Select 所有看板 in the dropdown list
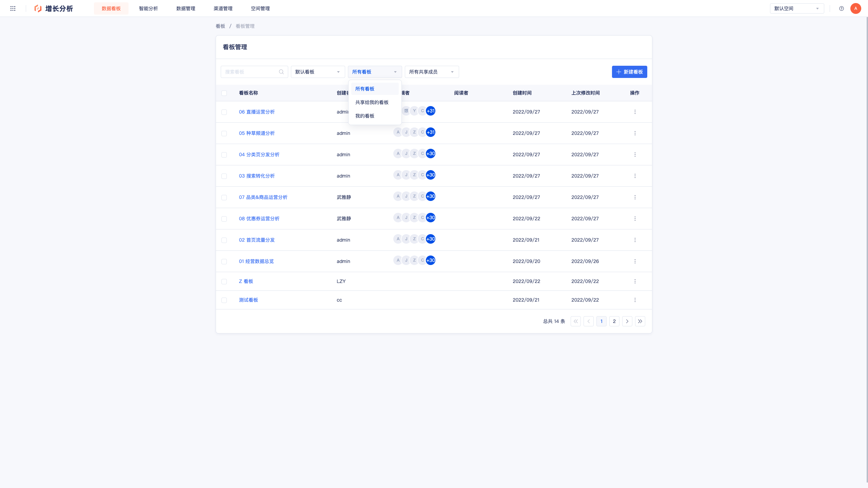 click(x=375, y=89)
